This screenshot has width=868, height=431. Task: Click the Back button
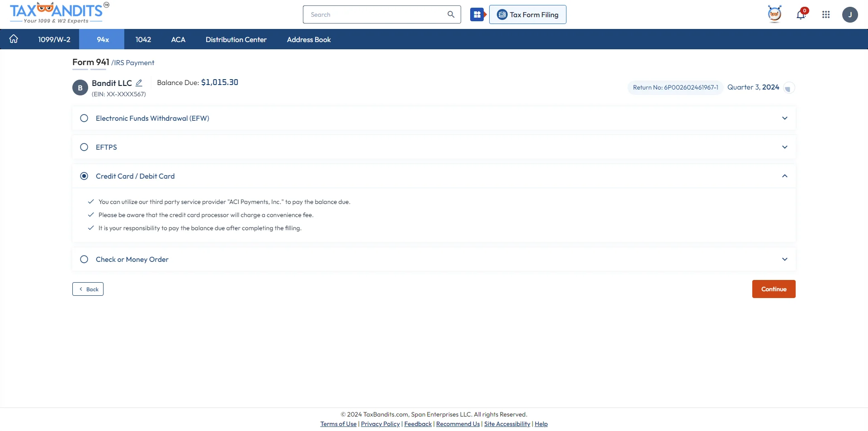88,289
